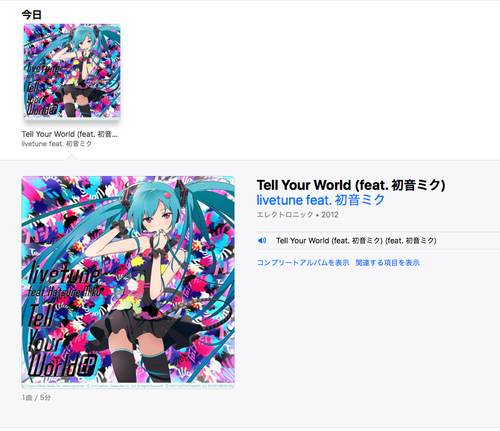Click the livetune logo on large artwork
The width and height of the screenshot is (500, 431).
[x=63, y=273]
